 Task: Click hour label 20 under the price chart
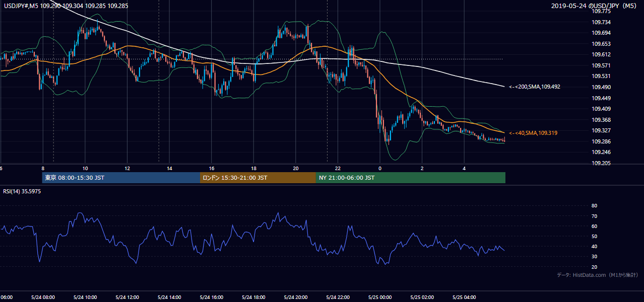click(x=296, y=168)
